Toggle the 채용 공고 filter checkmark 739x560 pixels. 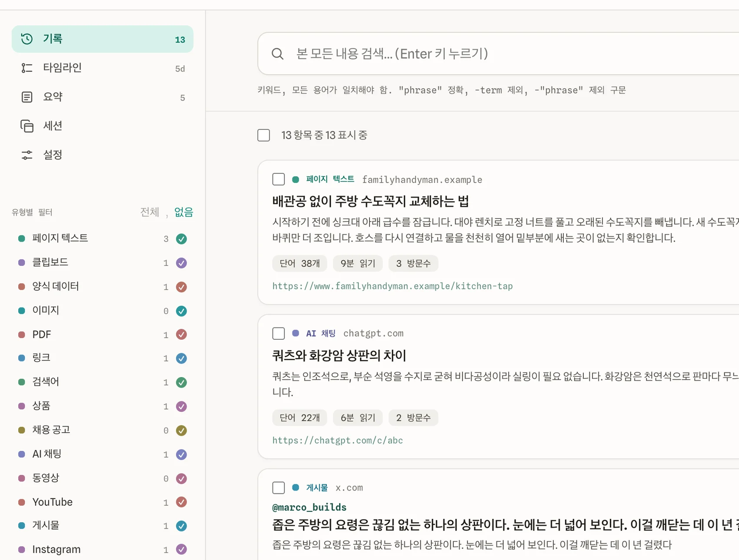click(x=181, y=431)
